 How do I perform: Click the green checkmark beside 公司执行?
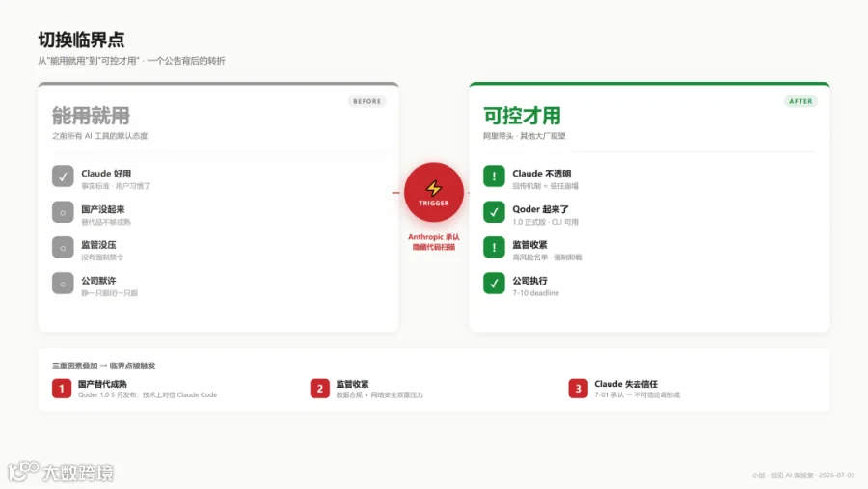pyautogui.click(x=494, y=284)
